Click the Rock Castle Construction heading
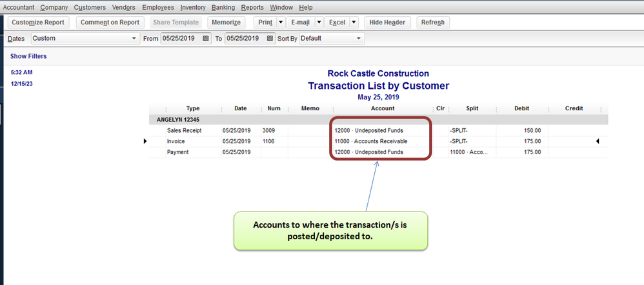 coord(378,74)
